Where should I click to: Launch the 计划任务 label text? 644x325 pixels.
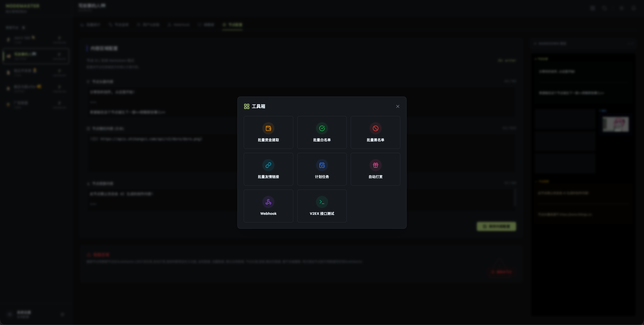pyautogui.click(x=322, y=177)
